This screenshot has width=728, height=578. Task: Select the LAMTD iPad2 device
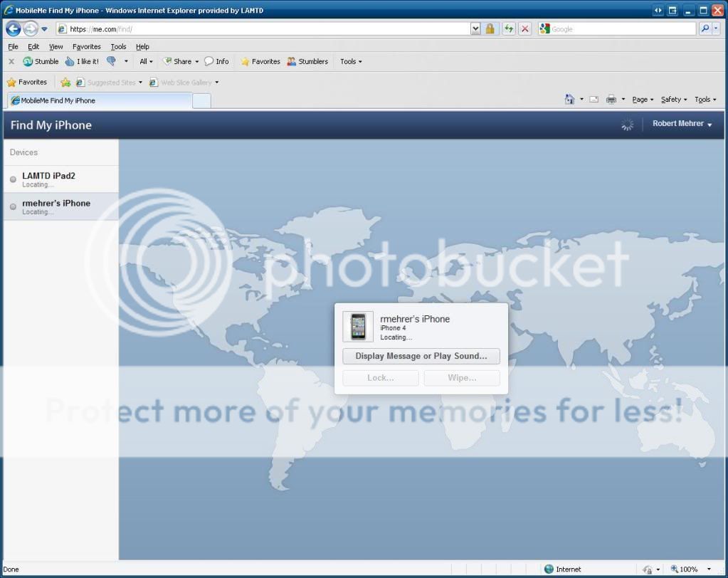(x=60, y=179)
